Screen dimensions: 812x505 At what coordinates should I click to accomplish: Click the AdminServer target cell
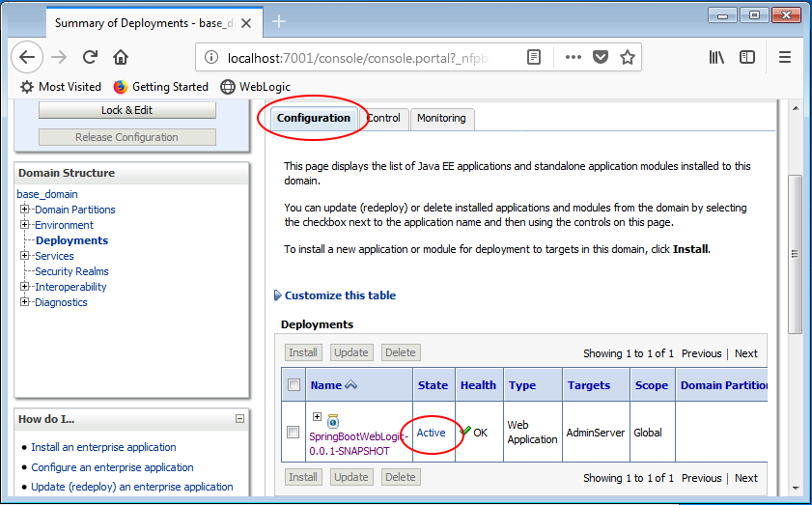pos(596,433)
